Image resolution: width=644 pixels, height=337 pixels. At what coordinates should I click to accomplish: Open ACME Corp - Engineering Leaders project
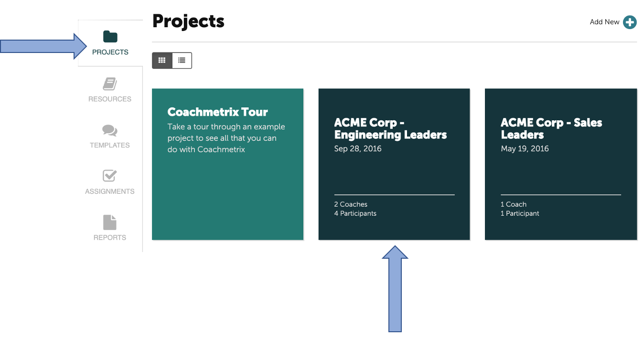click(394, 164)
